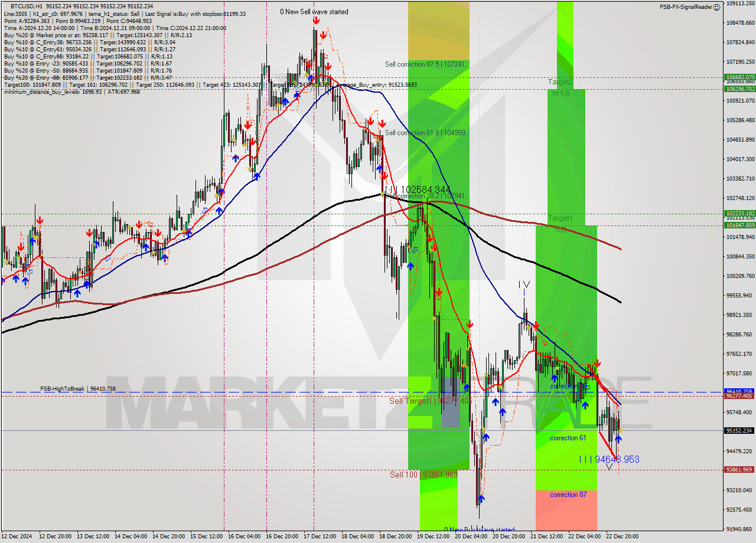Click the 'Buy %10 @ Entry -23' line
The height and width of the screenshot is (543, 756).
point(87,63)
